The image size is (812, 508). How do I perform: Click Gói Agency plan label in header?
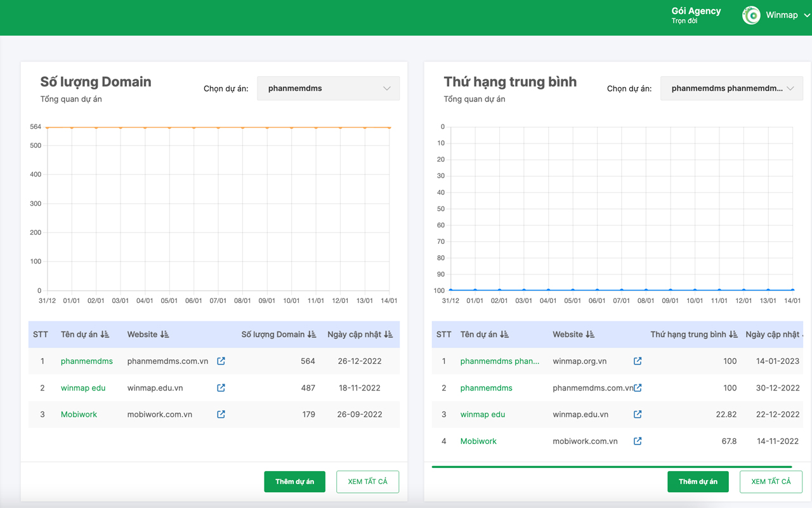coord(696,11)
